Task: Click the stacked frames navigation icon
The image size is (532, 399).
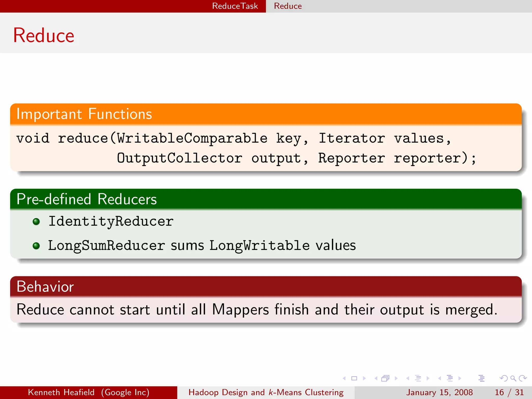Action: point(385,378)
